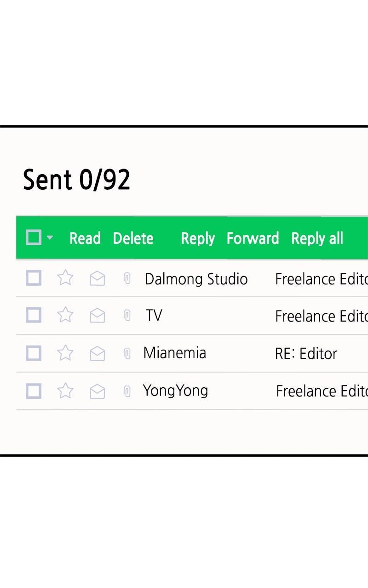Expand the select-all dropdown arrow

(x=50, y=237)
